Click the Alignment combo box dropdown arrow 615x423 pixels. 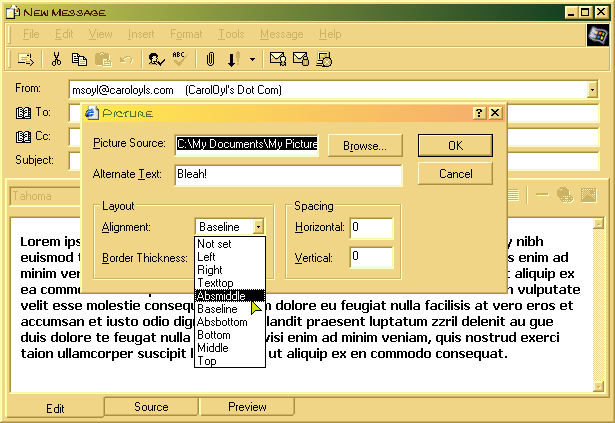[258, 227]
